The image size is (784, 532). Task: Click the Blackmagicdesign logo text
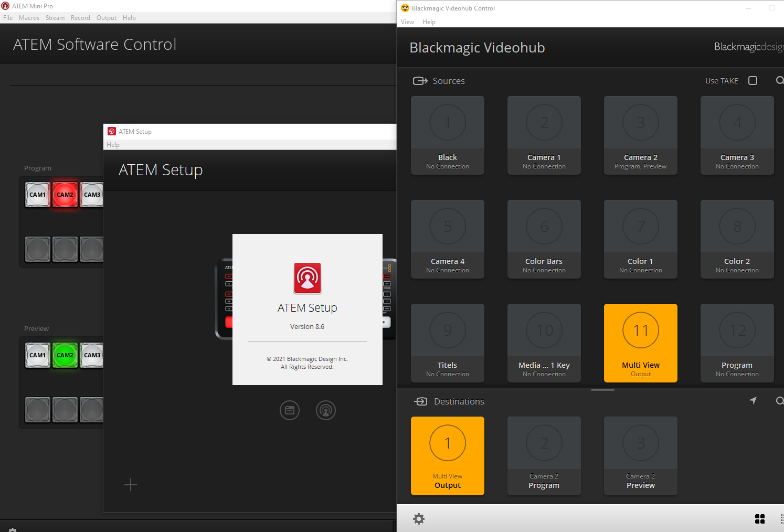click(749, 47)
